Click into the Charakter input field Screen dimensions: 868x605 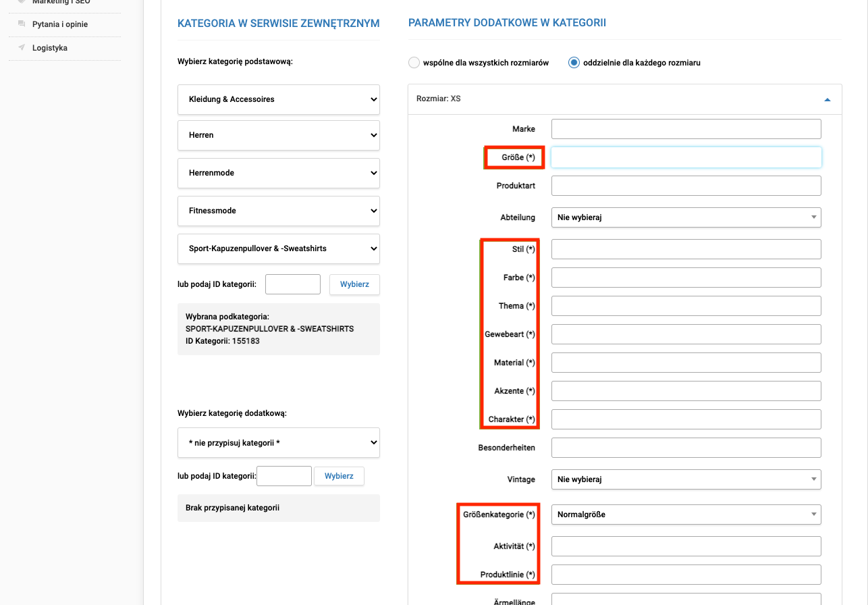(686, 419)
